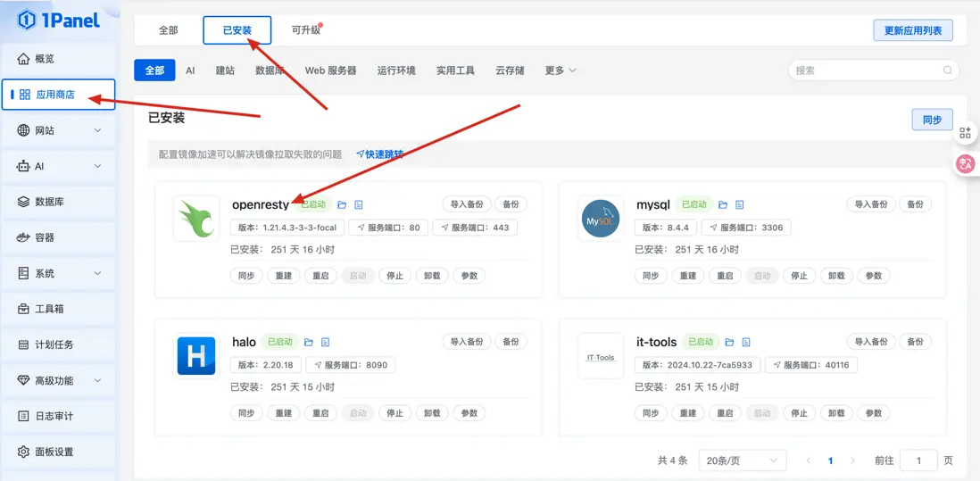Open 面板设置 in the sidebar
The width and height of the screenshot is (980, 481).
point(58,451)
